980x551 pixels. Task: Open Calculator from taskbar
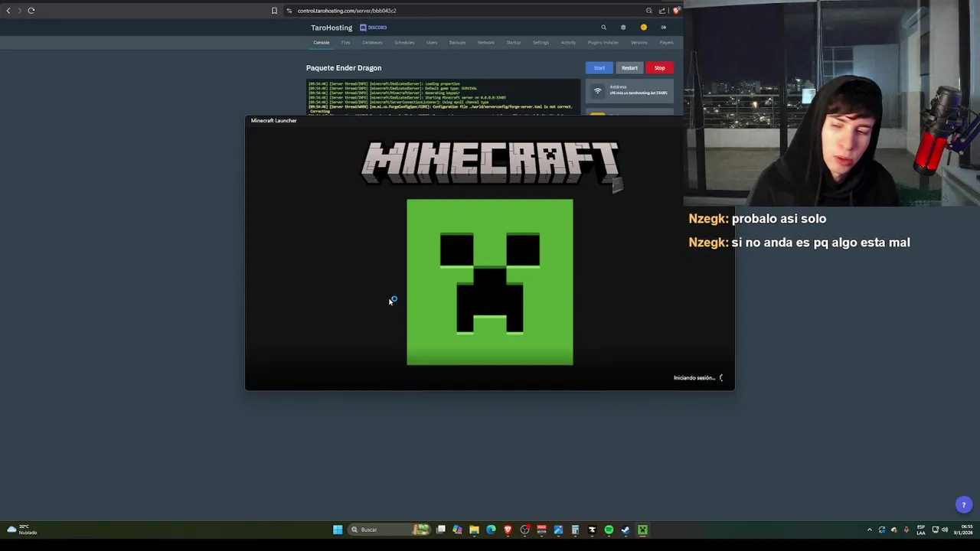point(575,530)
